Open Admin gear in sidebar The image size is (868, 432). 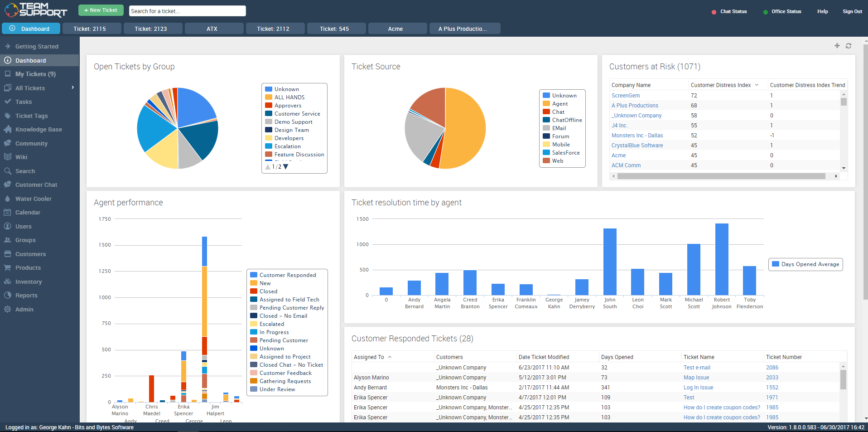[x=7, y=309]
